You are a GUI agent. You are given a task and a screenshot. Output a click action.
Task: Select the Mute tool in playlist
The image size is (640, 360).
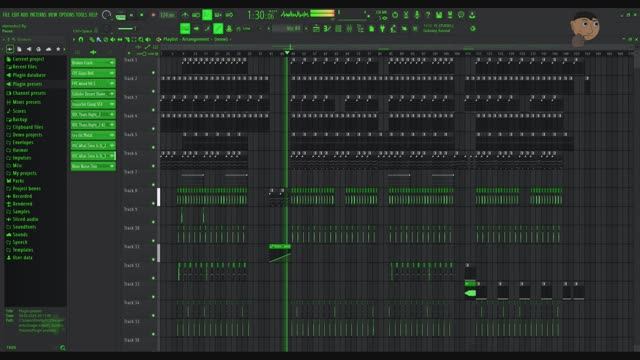(x=113, y=40)
